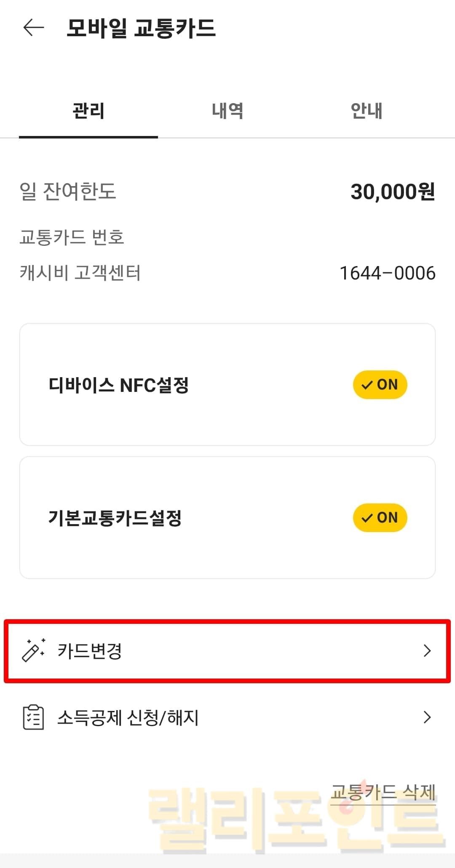Tap the 1644-0006 customer center number
This screenshot has width=455, height=868.
coord(387,273)
